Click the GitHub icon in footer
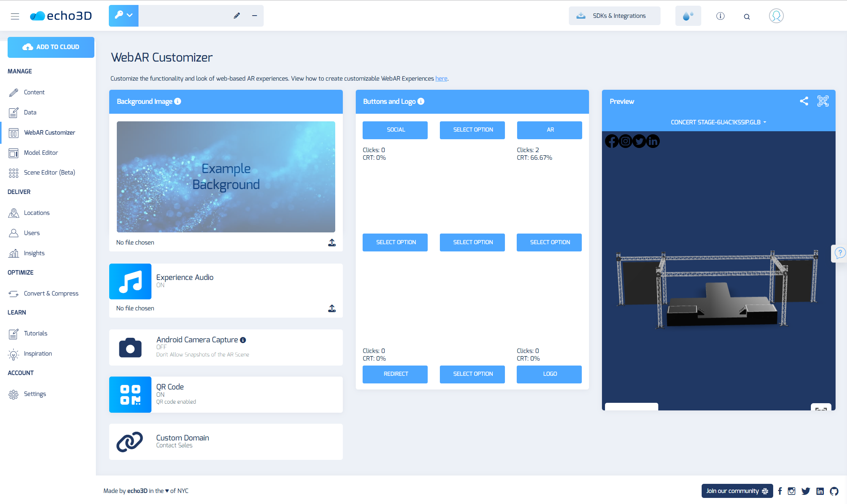 tap(834, 491)
